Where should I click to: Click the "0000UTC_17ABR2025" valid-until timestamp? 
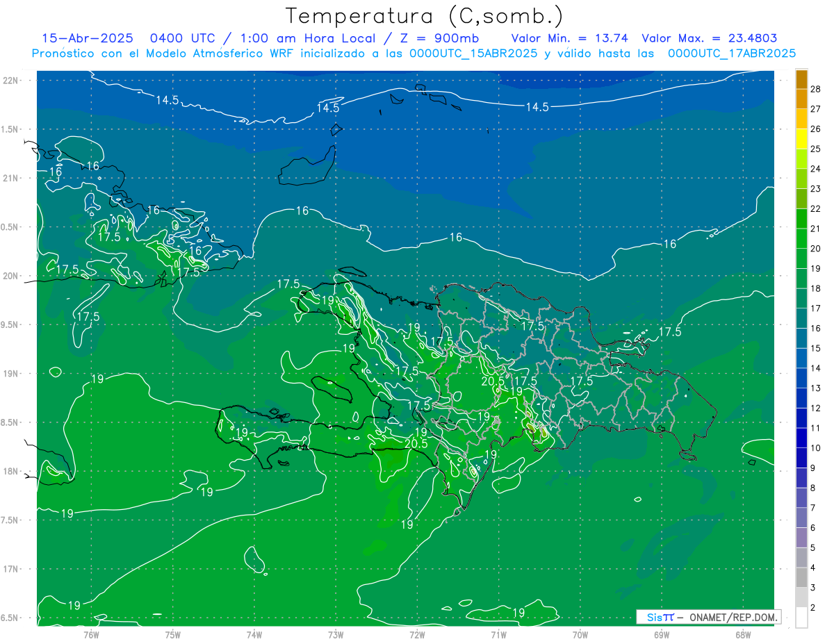coord(731,53)
